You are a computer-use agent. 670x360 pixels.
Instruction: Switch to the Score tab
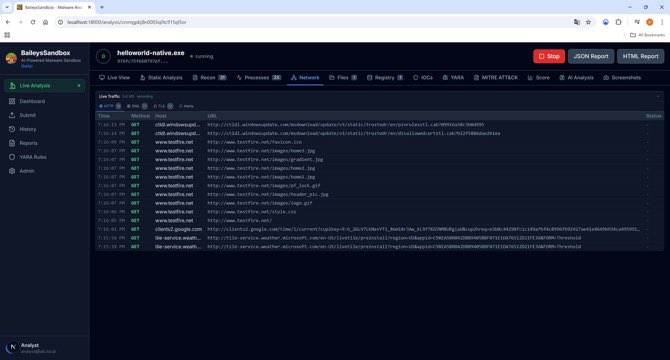(x=539, y=78)
